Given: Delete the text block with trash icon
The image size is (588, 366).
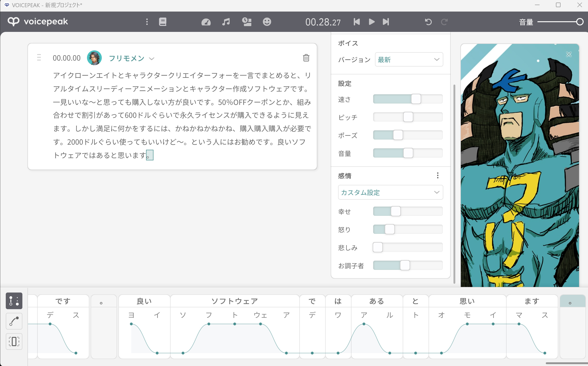Looking at the screenshot, I should [x=306, y=58].
